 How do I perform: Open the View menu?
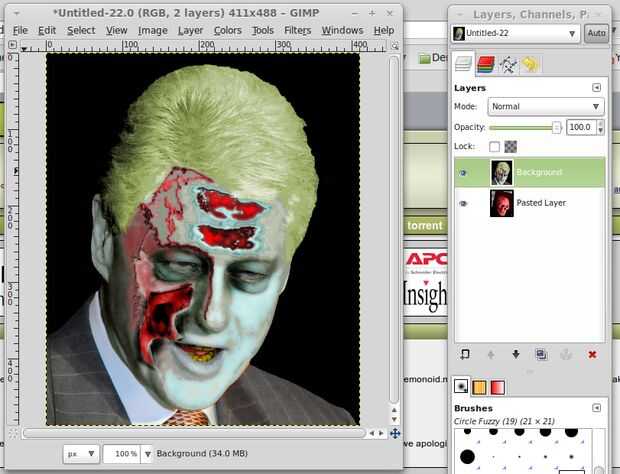click(116, 30)
